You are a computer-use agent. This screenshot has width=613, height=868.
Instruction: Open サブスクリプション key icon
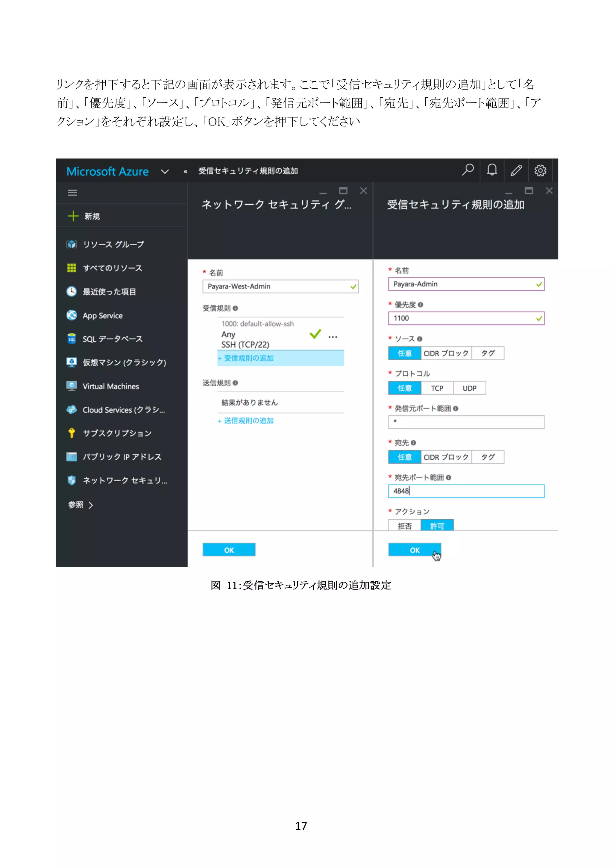pos(71,433)
